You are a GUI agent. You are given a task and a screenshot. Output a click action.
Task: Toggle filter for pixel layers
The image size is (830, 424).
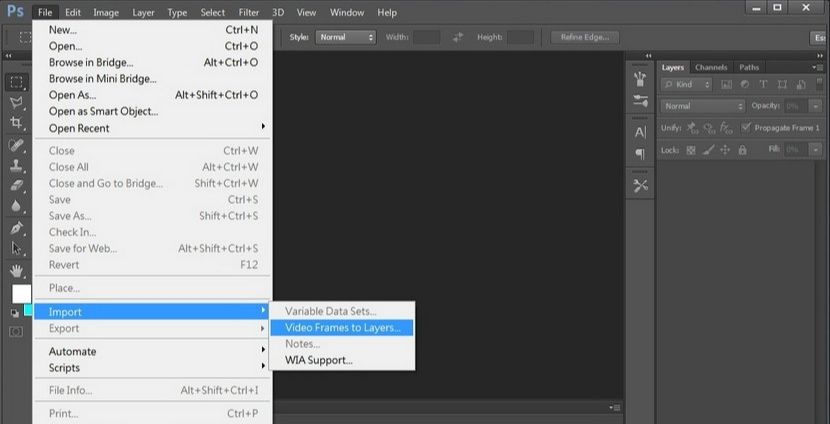tap(726, 84)
